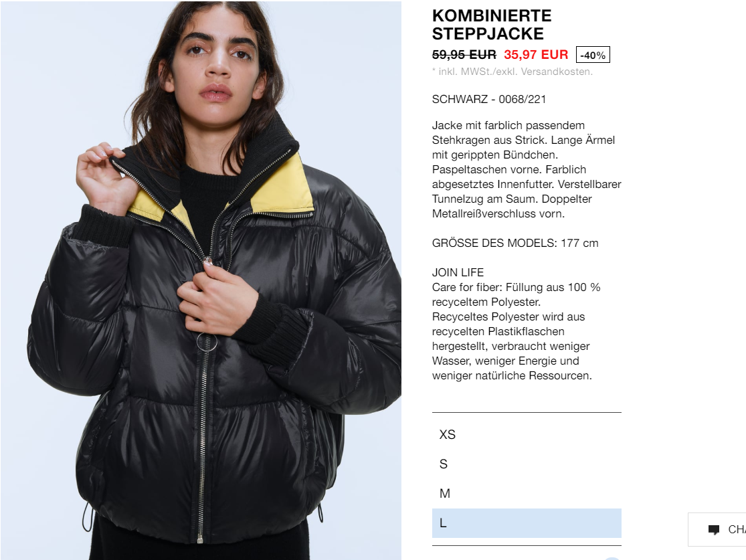Viewport: 746px width, 560px height.
Task: Click the chat speech bubble icon
Action: coord(714,529)
